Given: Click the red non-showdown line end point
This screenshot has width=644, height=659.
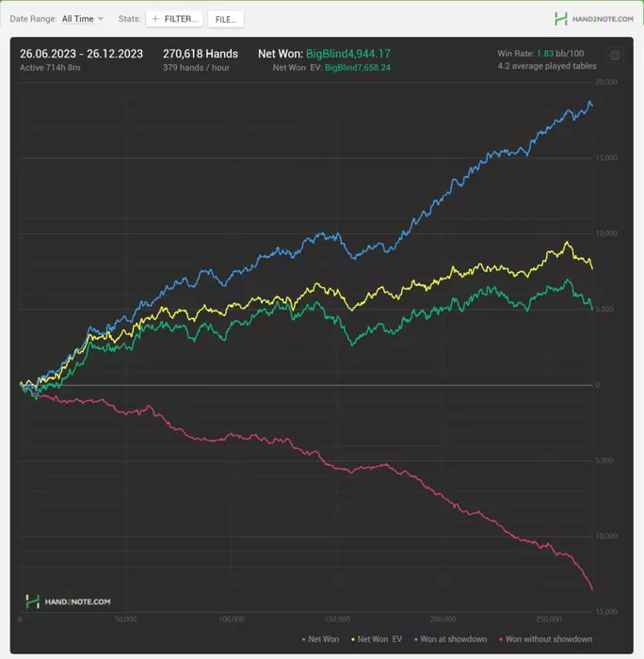Looking at the screenshot, I should (592, 588).
